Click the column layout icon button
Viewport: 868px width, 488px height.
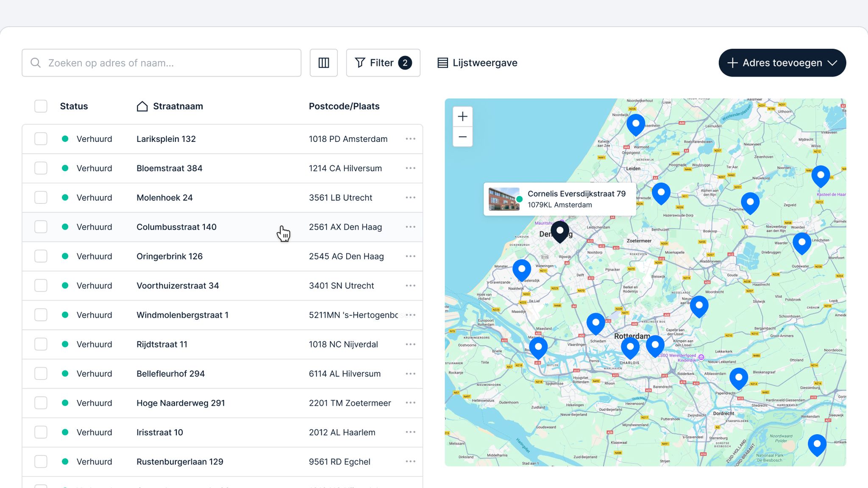point(323,63)
